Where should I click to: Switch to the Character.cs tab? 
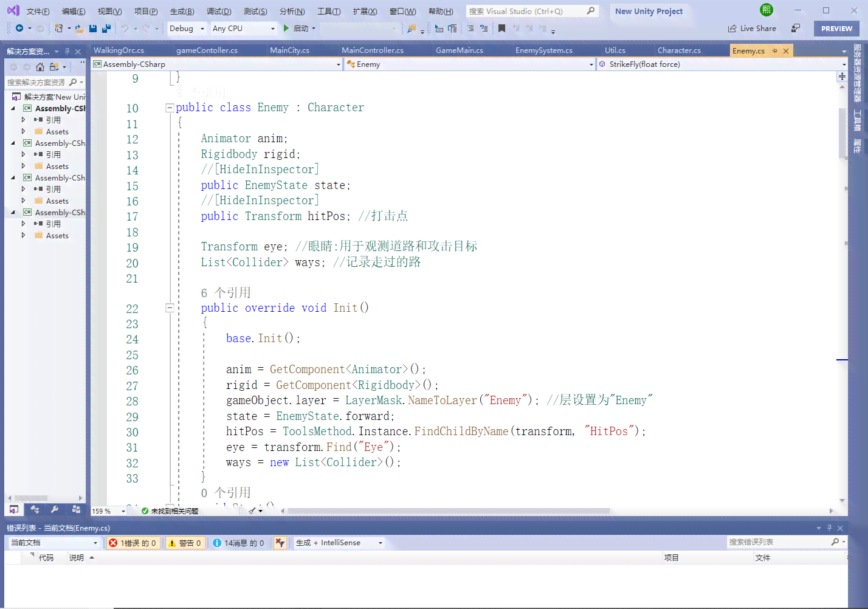click(679, 50)
